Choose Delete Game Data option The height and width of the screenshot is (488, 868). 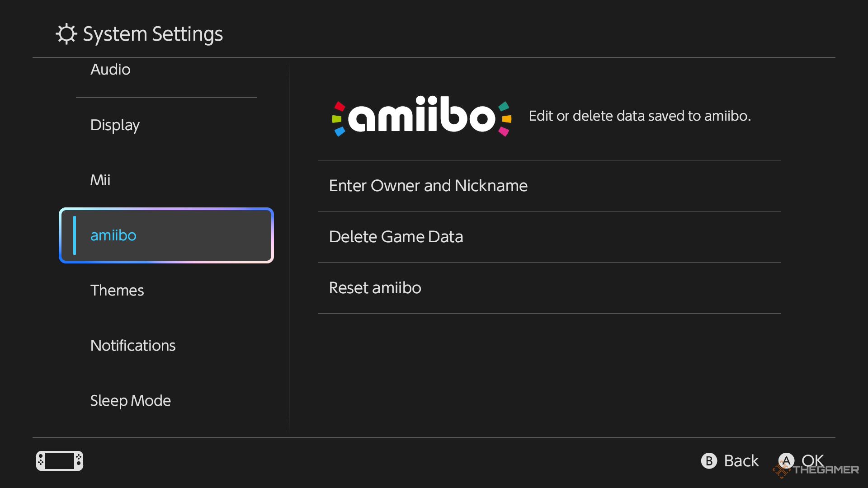(x=550, y=237)
